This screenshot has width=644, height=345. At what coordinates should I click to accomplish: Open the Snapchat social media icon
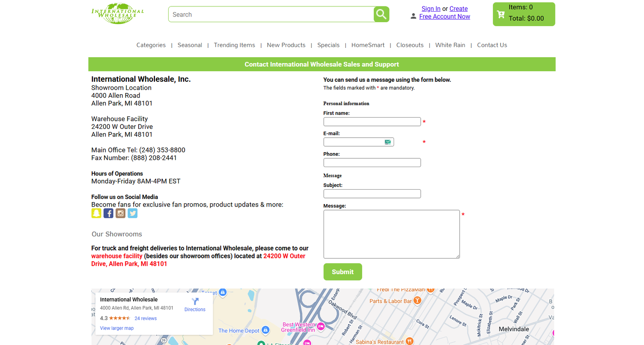[x=96, y=213]
